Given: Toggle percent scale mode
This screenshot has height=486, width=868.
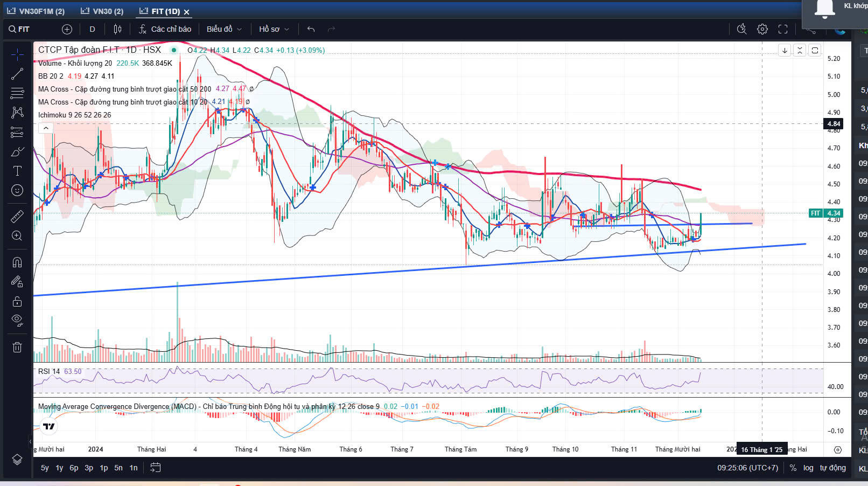Looking at the screenshot, I should [793, 468].
